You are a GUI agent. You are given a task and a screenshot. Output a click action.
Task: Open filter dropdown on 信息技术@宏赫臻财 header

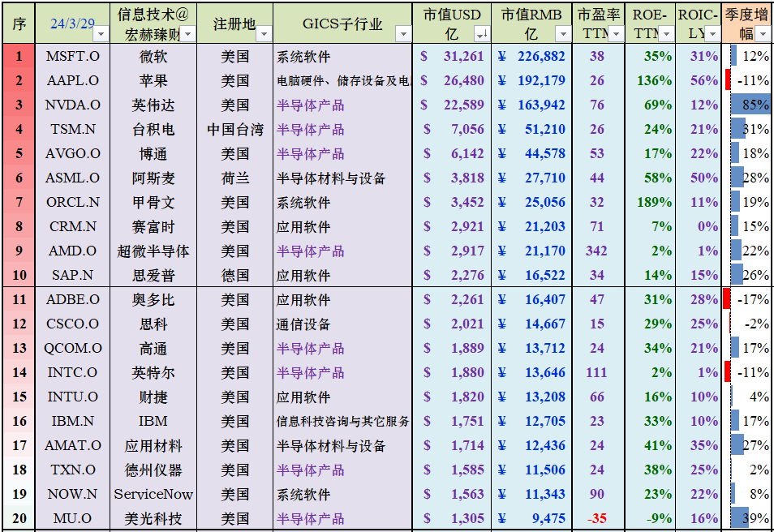(x=188, y=34)
